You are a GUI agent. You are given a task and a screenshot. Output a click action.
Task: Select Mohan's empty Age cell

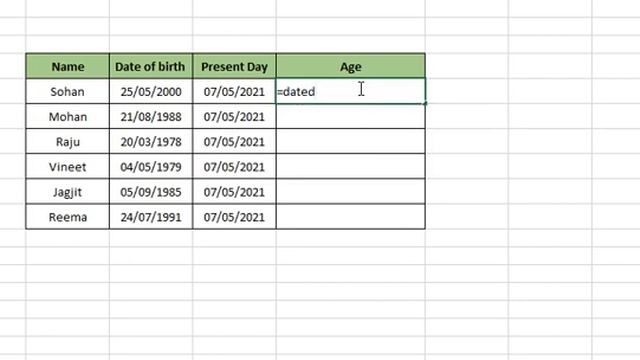351,116
